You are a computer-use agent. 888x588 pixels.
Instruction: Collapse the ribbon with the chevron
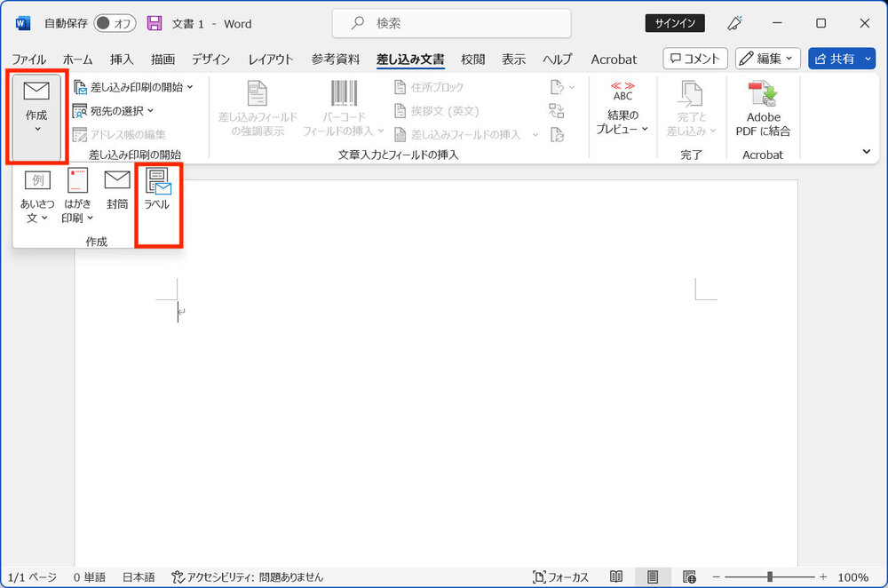(x=867, y=151)
